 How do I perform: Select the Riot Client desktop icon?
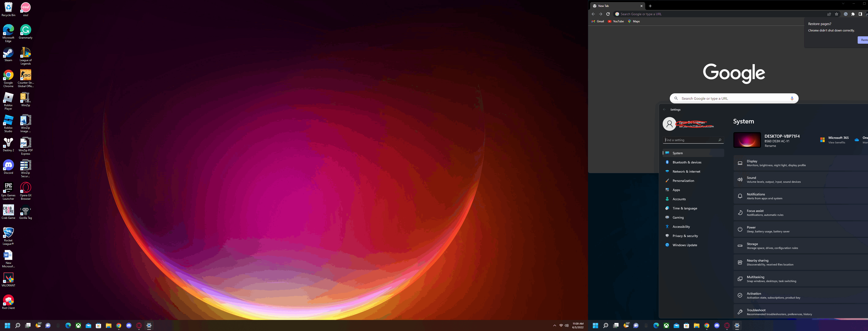coord(8,302)
